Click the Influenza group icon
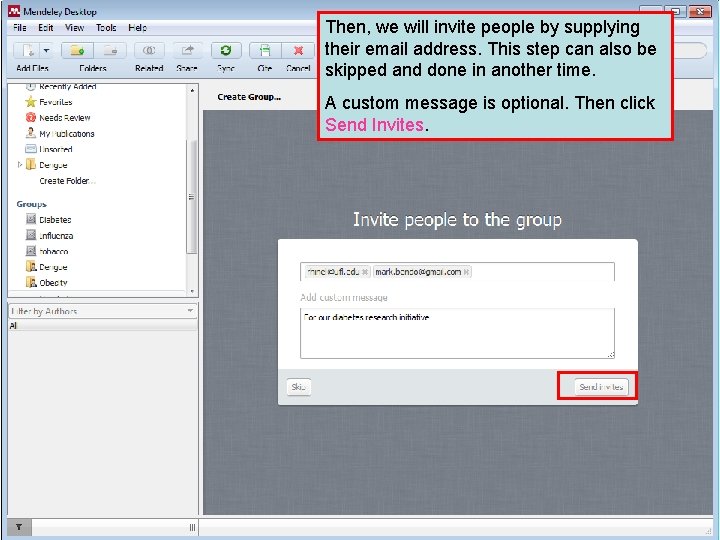720x540 pixels. tap(31, 235)
